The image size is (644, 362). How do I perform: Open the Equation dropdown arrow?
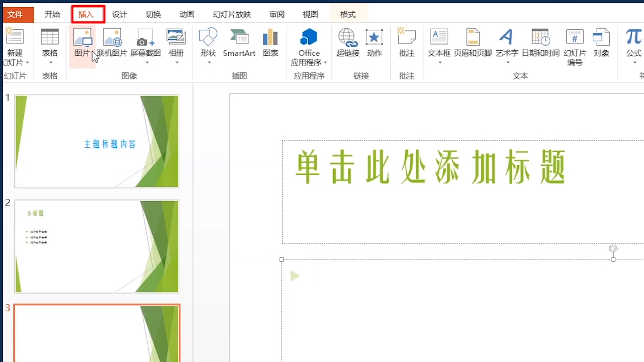(x=635, y=63)
